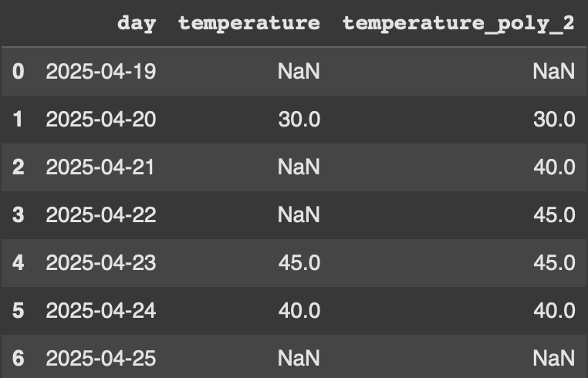Click temperature NaN cell in row 3
The width and height of the screenshot is (588, 378).
tap(299, 215)
